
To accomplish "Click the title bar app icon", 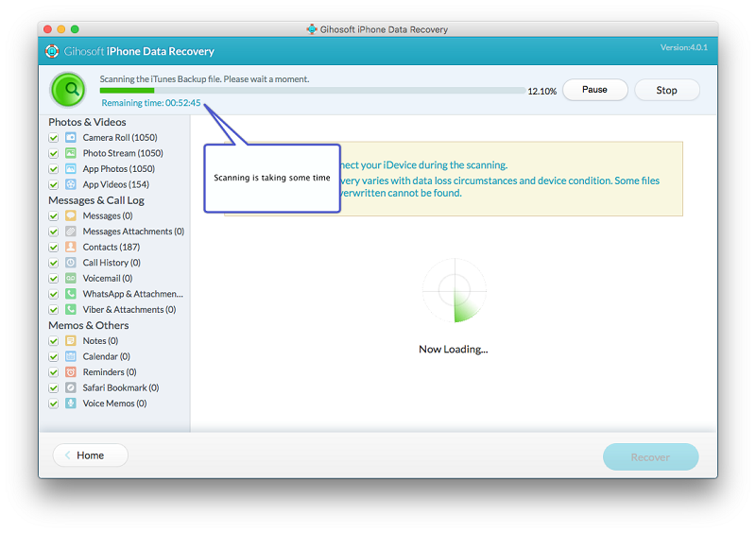I will point(312,29).
